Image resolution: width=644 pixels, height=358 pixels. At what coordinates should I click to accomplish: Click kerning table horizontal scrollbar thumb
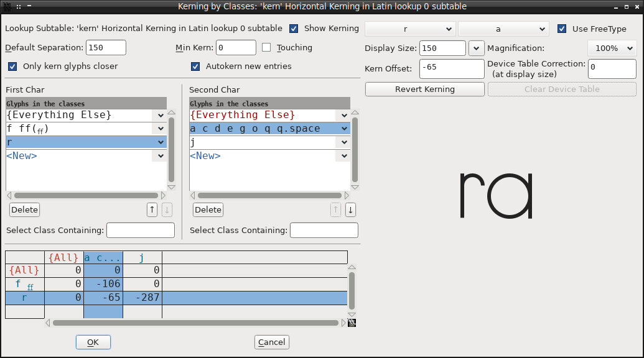tap(195, 323)
